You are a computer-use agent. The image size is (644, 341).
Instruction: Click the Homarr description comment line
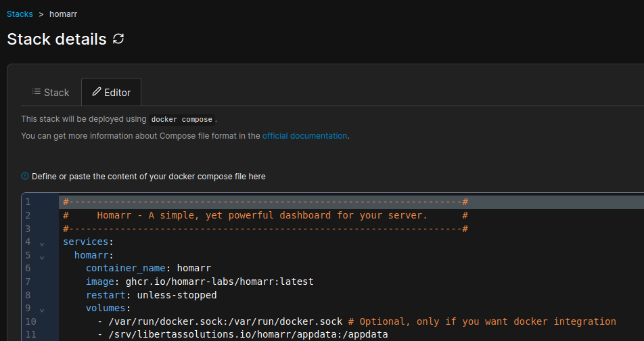pyautogui.click(x=265, y=215)
